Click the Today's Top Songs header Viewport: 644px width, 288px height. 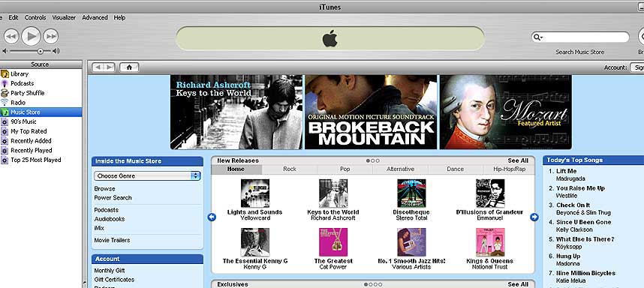(594, 160)
